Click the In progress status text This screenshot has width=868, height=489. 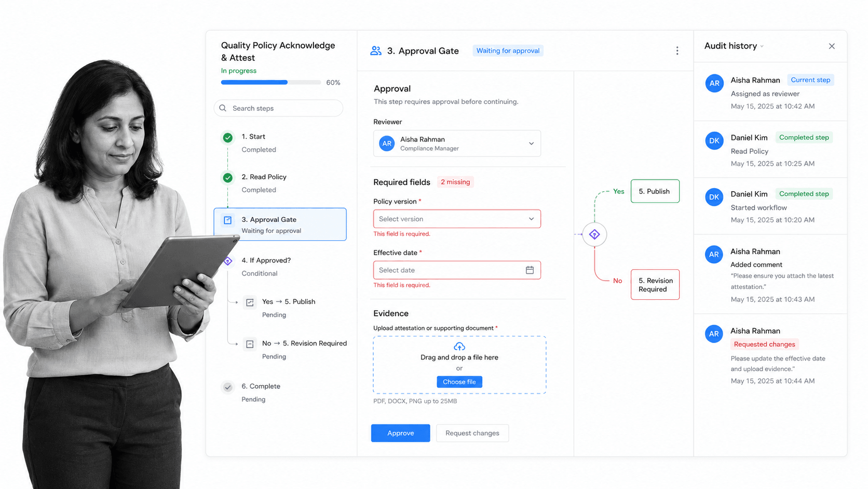pyautogui.click(x=239, y=71)
